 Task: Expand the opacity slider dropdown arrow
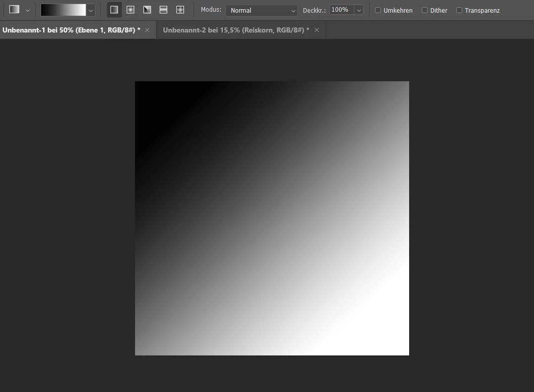click(x=358, y=10)
